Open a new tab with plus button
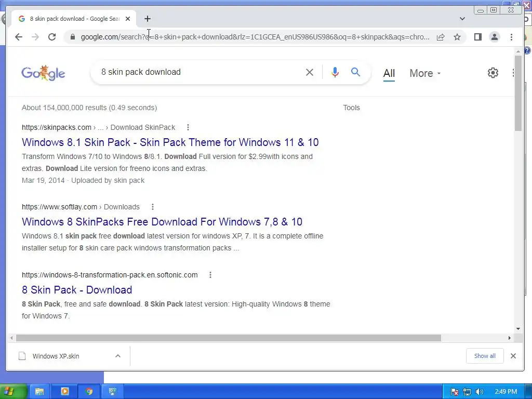Screen dimensions: 532x399 pos(147,19)
